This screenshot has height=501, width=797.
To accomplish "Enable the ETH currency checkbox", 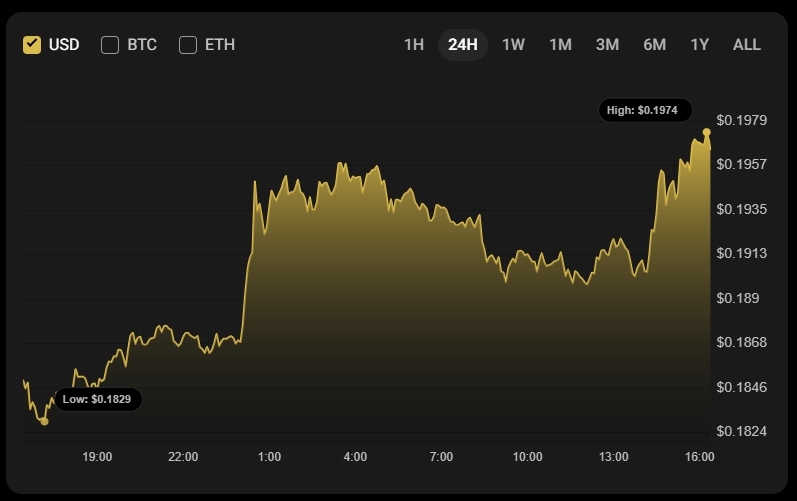I will point(188,45).
